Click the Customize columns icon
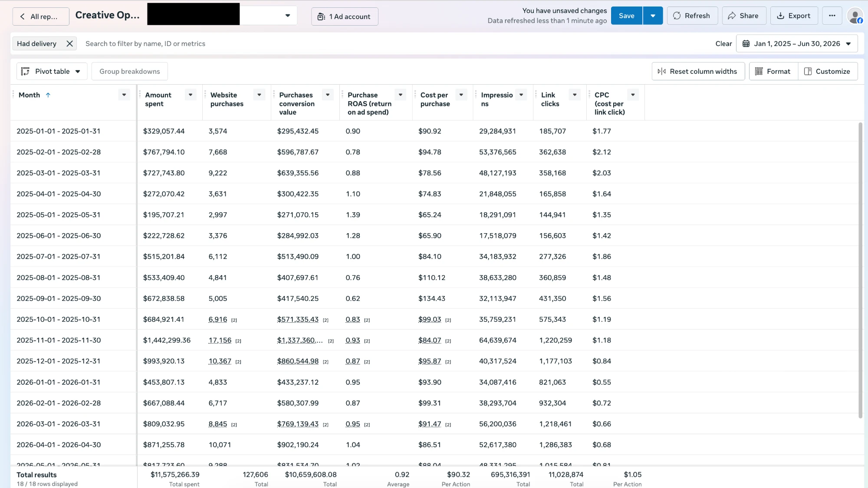This screenshot has width=868, height=488. [x=808, y=71]
